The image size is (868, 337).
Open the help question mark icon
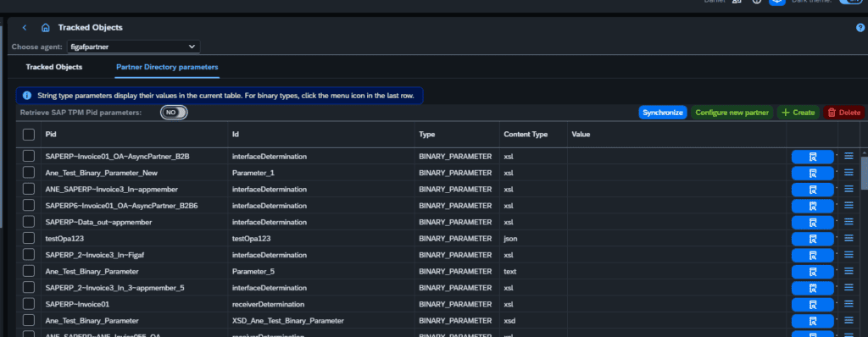860,28
